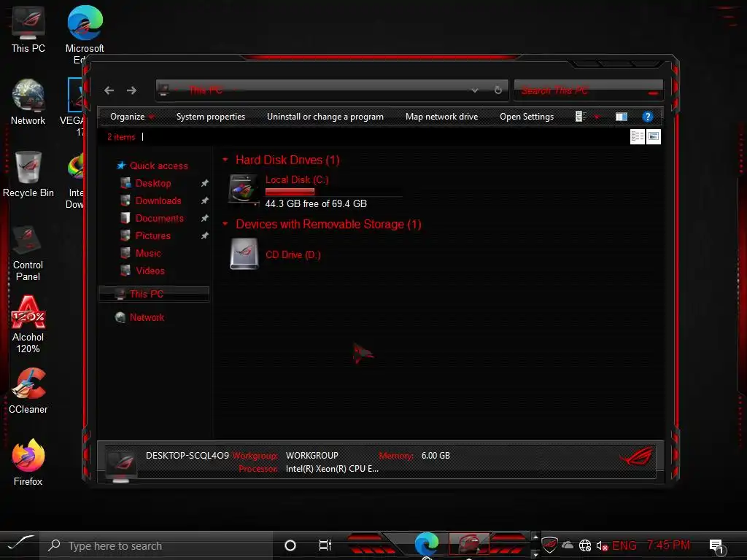Toggle the preview pane icon
The height and width of the screenshot is (560, 747).
coord(622,117)
